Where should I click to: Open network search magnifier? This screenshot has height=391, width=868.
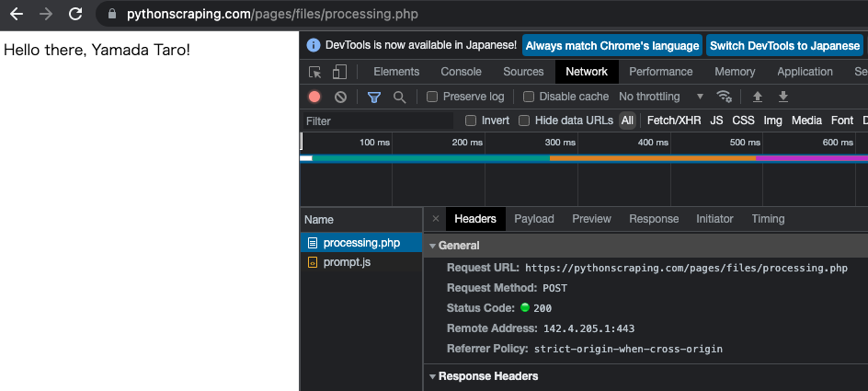[399, 97]
